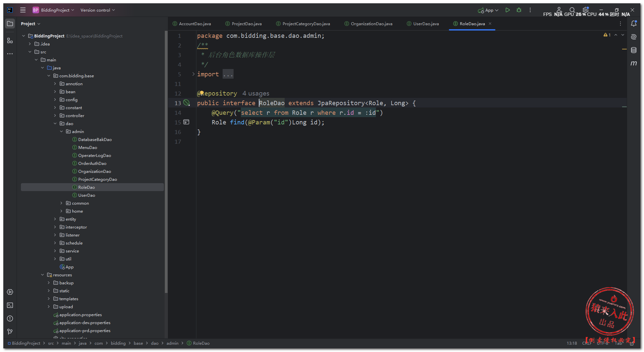Switch to the ProjectCategoryDao.java tab
Screen dimensions: 644x352
[306, 24]
